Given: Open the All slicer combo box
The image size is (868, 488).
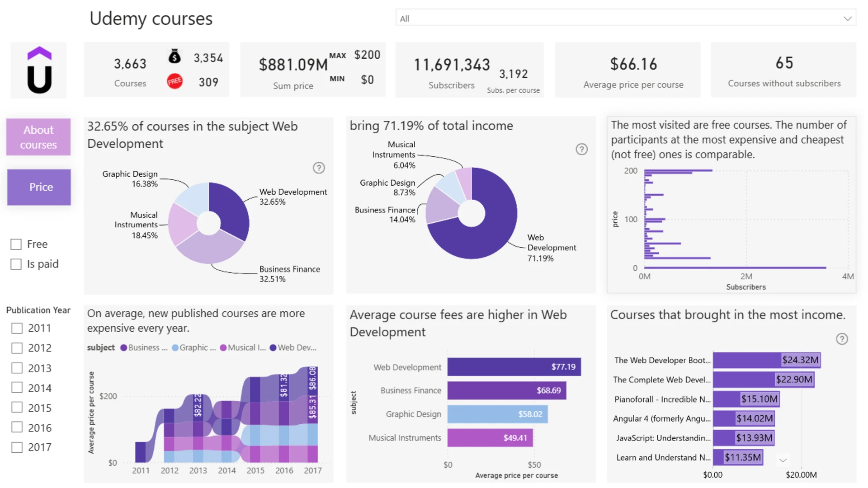Looking at the screenshot, I should [x=626, y=19].
